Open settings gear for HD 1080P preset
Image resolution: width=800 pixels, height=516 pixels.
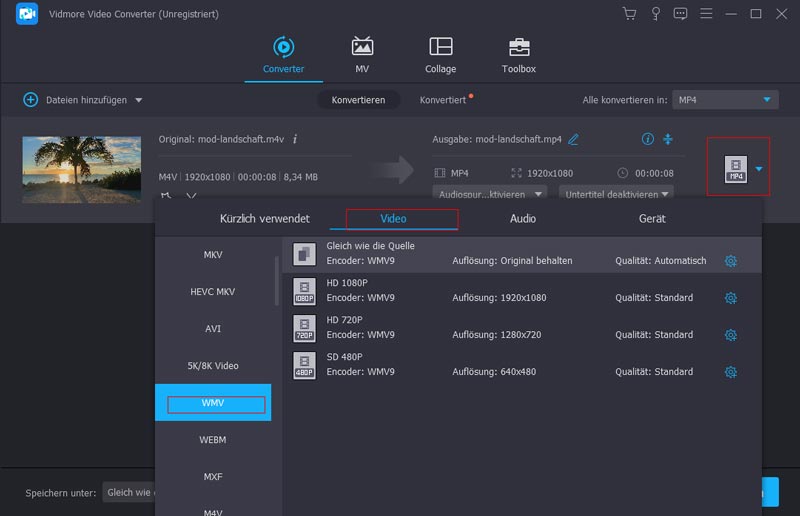pos(730,298)
